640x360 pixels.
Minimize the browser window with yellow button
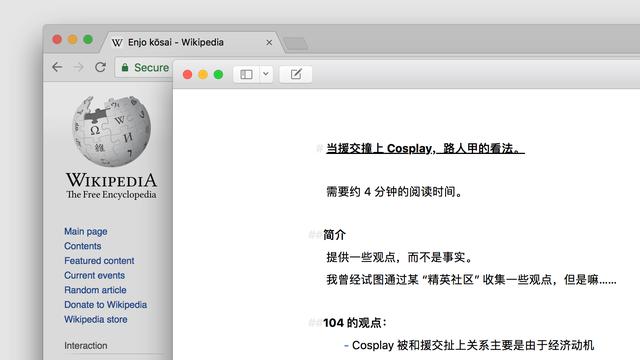click(73, 40)
